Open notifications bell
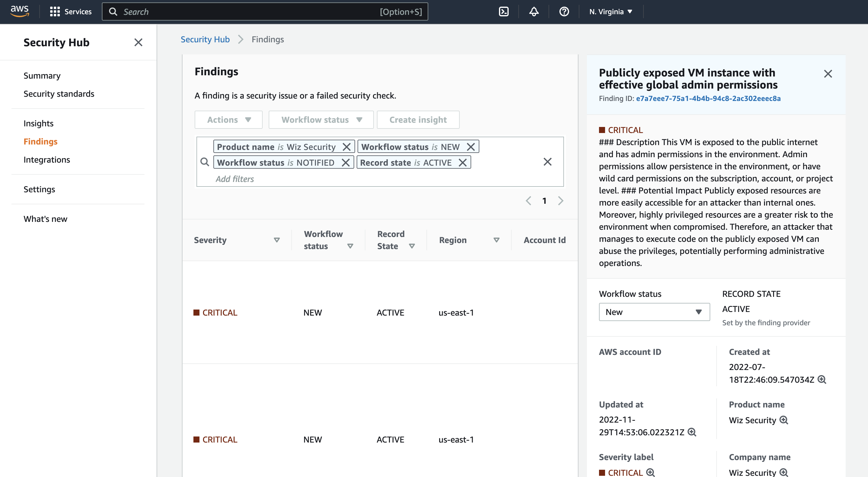868x477 pixels. pyautogui.click(x=534, y=12)
